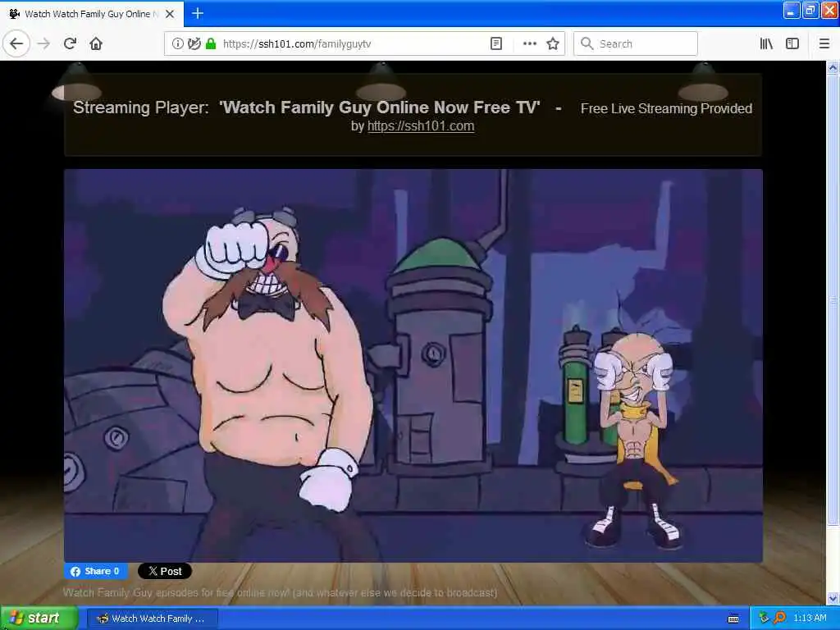Minimize the Firefox window

tap(792, 11)
